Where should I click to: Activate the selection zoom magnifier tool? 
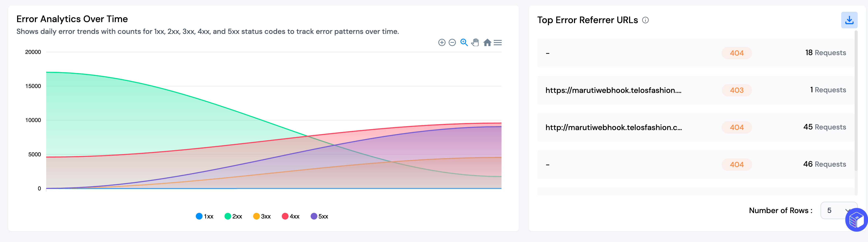coord(464,43)
